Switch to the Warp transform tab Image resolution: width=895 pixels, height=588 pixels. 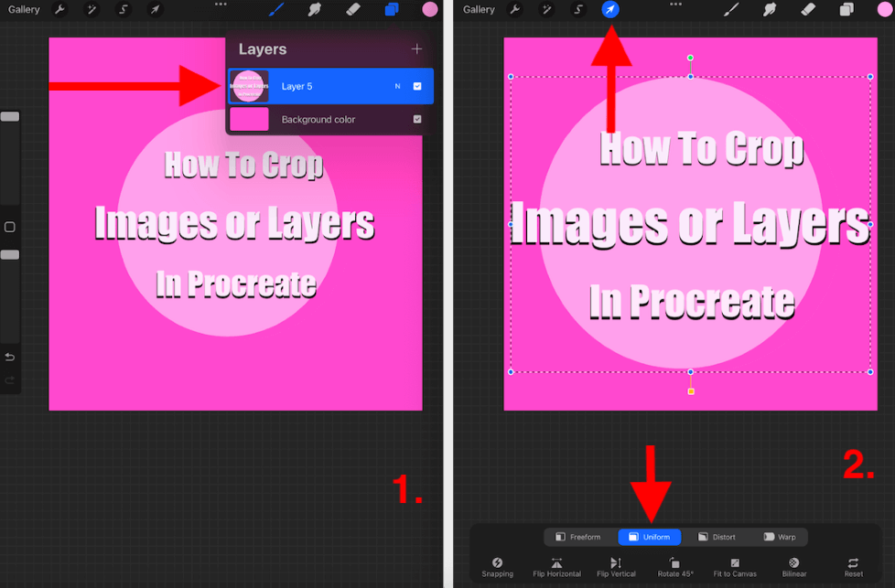click(x=782, y=537)
